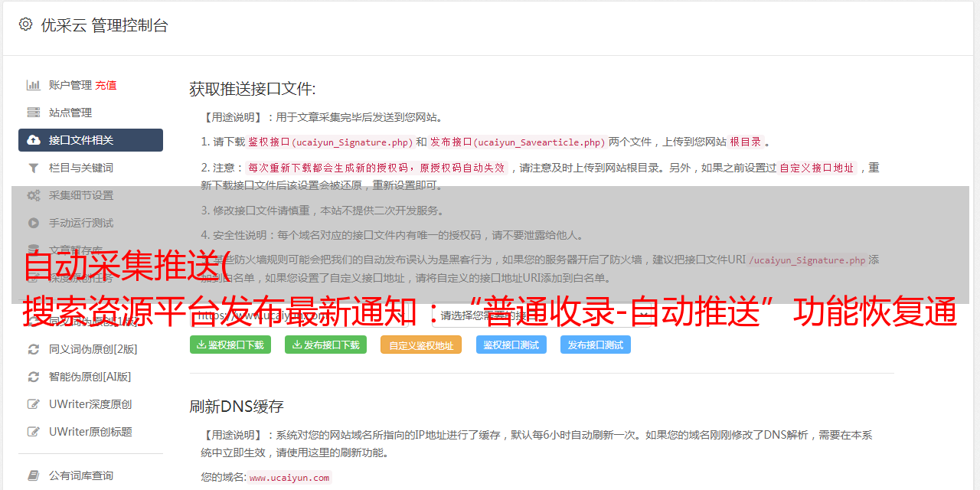This screenshot has width=980, height=490.
Task: Click the red 充值 link
Action: coord(106,85)
